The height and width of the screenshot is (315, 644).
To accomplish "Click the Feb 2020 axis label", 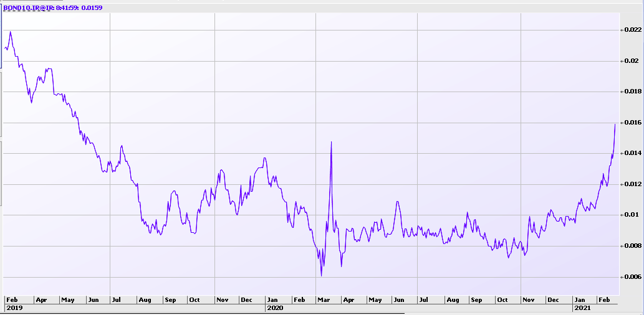I will pos(299,300).
